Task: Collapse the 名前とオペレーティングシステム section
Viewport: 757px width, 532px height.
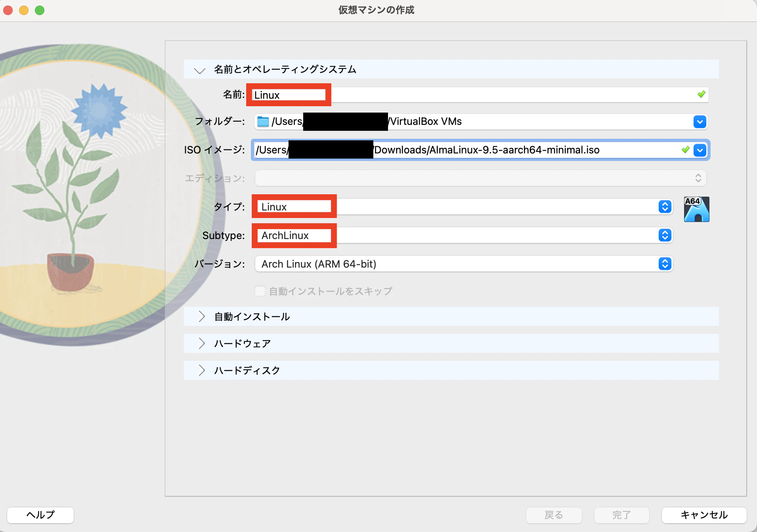Action: click(200, 70)
